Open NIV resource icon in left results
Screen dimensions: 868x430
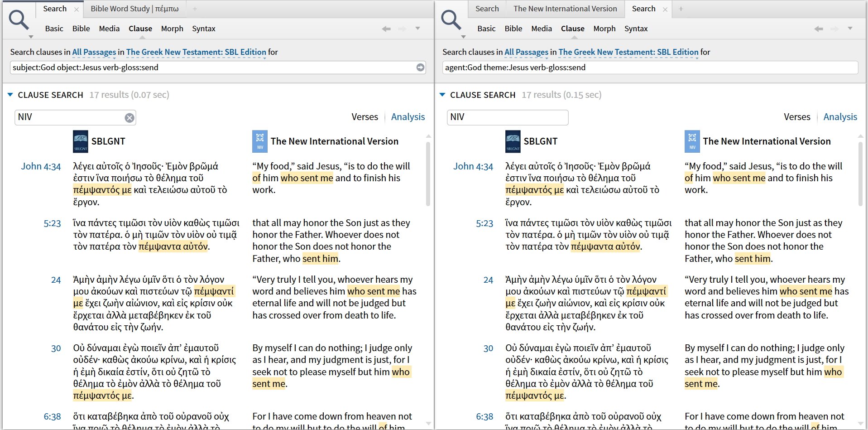pyautogui.click(x=260, y=142)
